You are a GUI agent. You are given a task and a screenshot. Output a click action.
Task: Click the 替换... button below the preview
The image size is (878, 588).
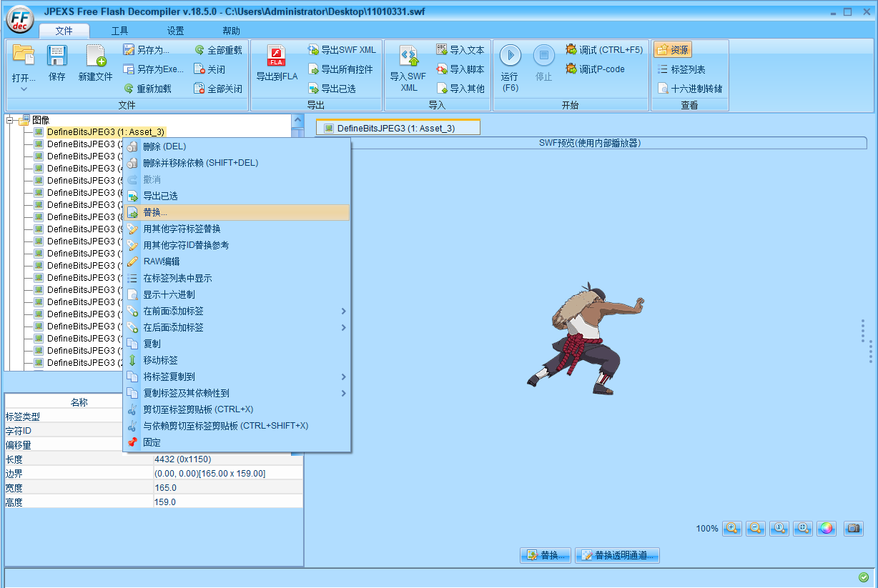click(x=546, y=555)
